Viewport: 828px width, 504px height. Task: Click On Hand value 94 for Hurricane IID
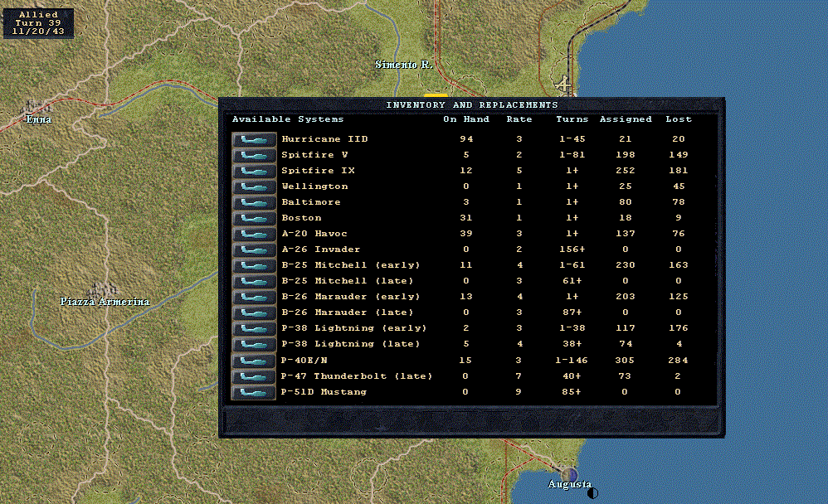coord(466,139)
